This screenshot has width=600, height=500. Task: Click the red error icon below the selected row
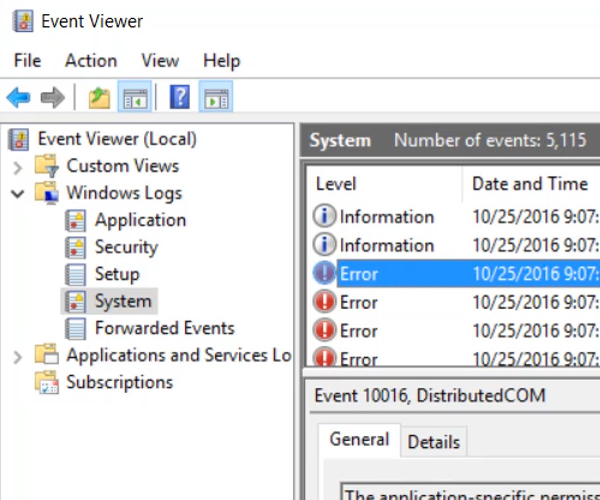click(324, 302)
